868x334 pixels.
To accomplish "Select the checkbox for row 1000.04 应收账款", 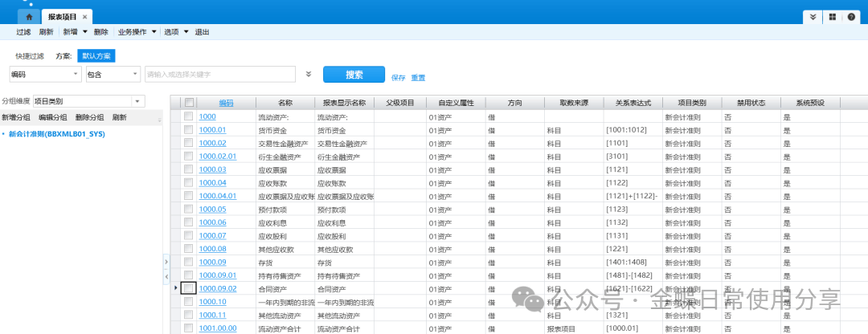I will (188, 182).
